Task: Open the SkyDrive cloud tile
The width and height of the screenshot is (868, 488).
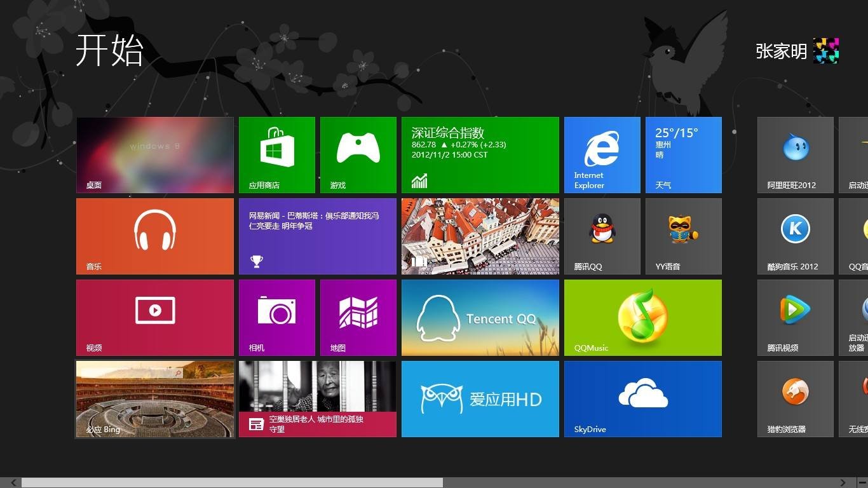Action: tap(642, 398)
